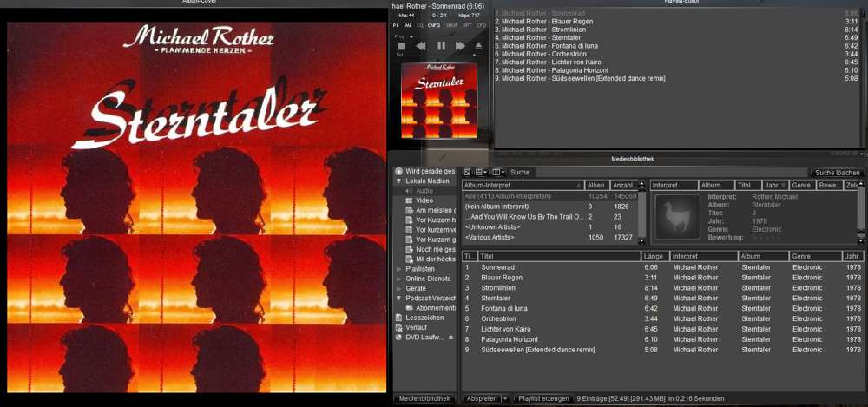The image size is (868, 407).
Task: Pause the current song
Action: coord(441,46)
